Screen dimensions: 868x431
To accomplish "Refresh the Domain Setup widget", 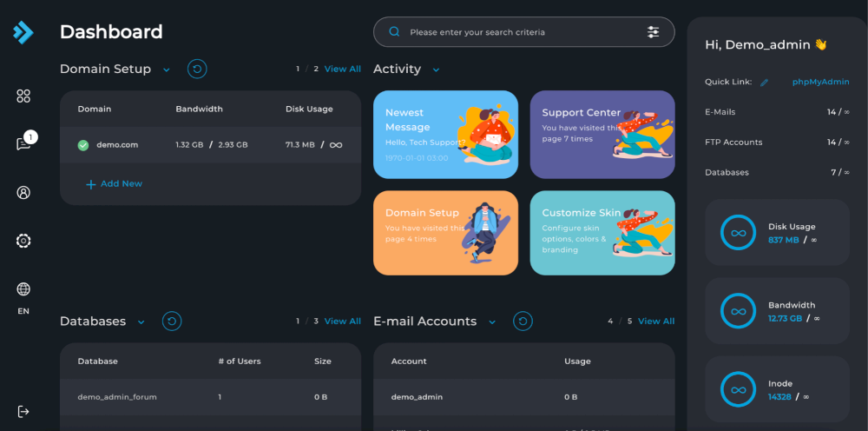I will [x=197, y=69].
